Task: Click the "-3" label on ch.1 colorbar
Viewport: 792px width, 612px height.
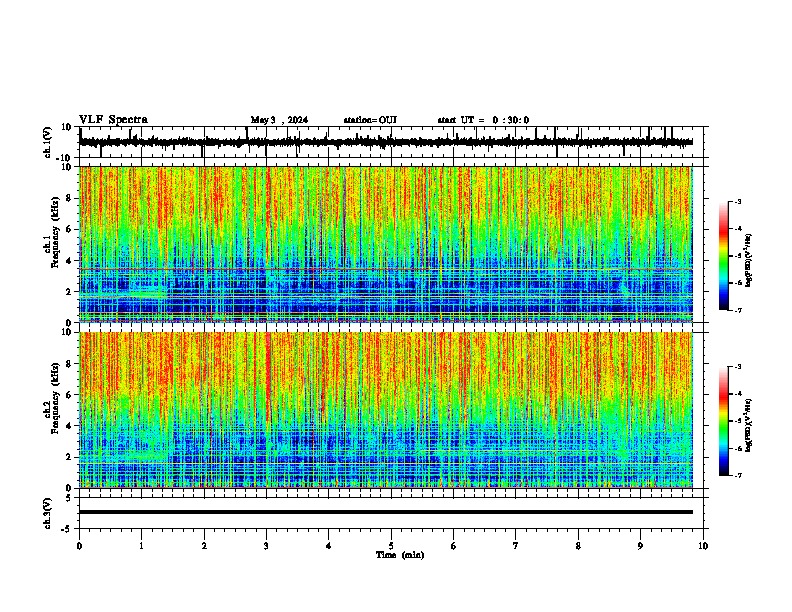Action: click(737, 201)
